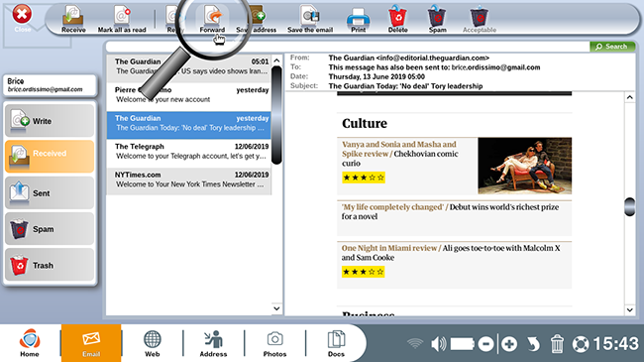Image resolution: width=644 pixels, height=362 pixels.
Task: Click the message pane scrollbar handle
Action: [630, 207]
